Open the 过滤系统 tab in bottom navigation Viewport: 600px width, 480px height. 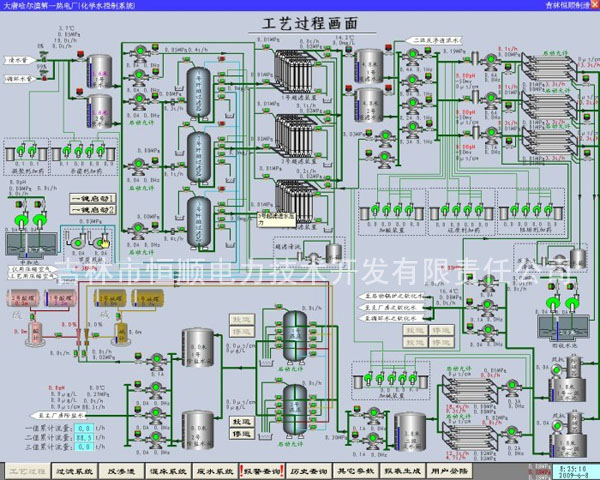point(76,469)
